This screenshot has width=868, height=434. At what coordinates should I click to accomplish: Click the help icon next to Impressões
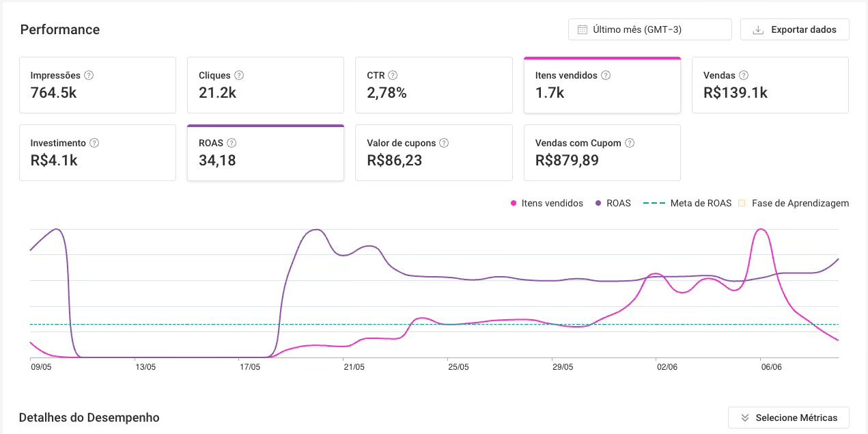(89, 75)
